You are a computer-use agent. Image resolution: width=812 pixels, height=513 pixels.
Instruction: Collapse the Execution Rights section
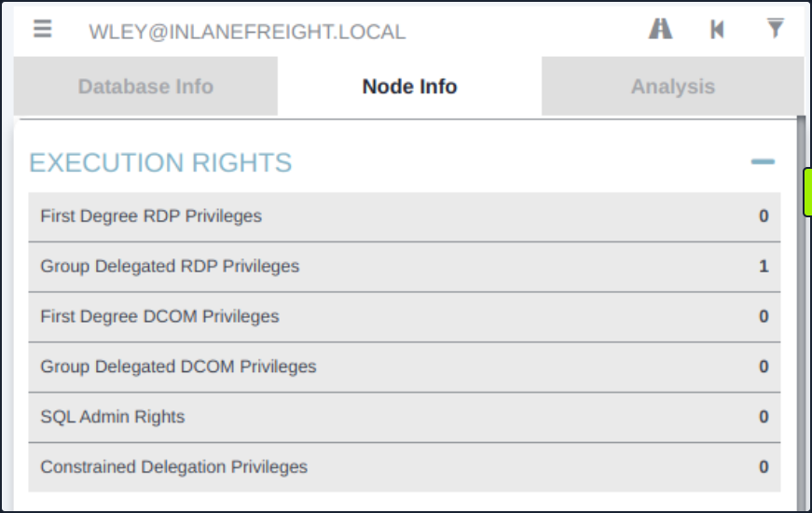click(x=763, y=162)
